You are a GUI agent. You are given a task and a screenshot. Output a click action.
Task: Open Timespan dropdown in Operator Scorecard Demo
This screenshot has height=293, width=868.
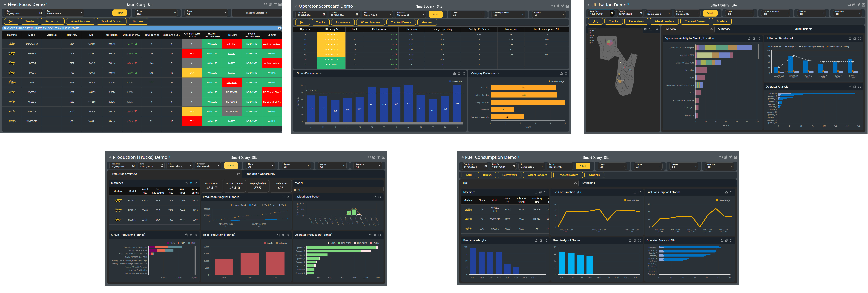(x=410, y=14)
